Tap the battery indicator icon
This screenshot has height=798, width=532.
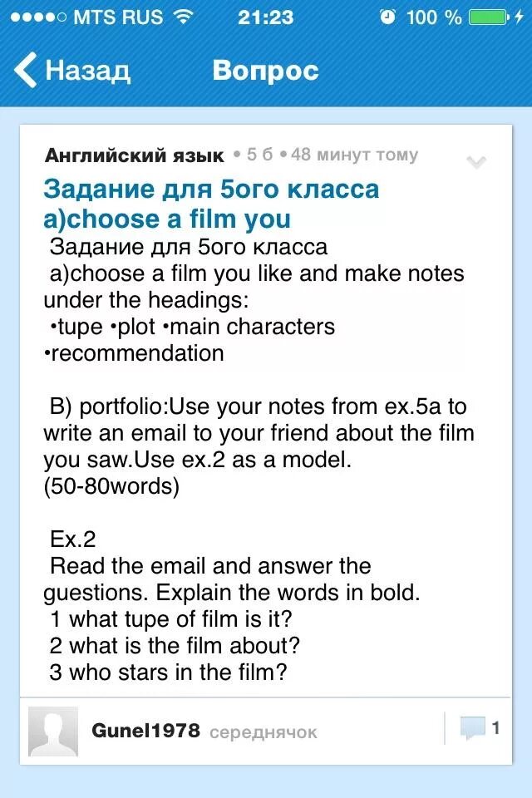pyautogui.click(x=489, y=17)
